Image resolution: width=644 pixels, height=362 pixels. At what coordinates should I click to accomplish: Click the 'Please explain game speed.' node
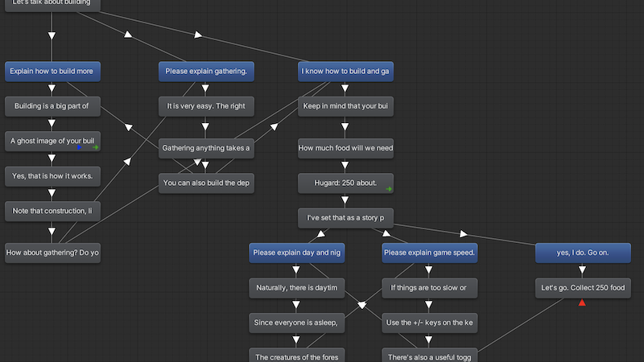click(x=430, y=253)
